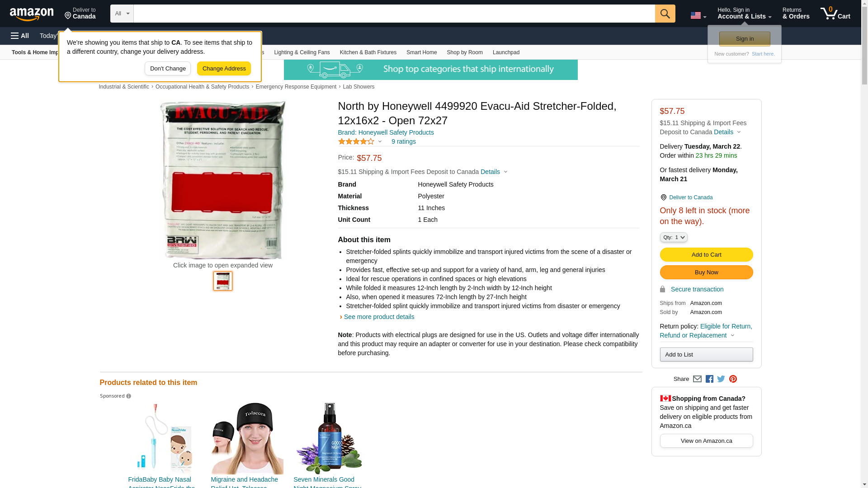The image size is (868, 488).
Task: Open Smart Home navigation item
Action: coord(421,52)
